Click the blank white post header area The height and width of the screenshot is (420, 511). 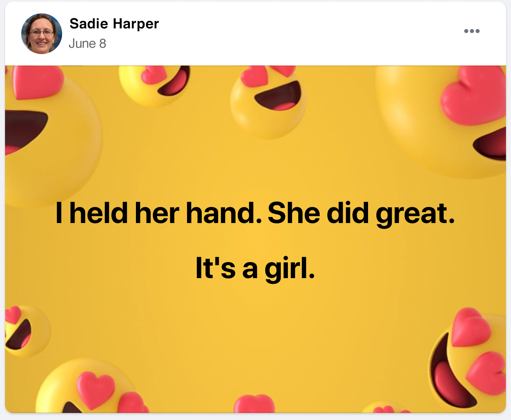301,33
